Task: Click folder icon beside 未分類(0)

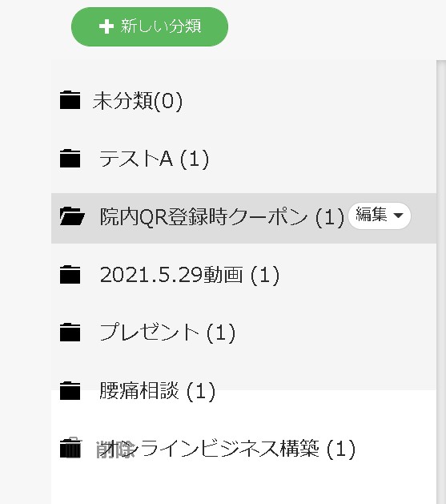Action: coord(70,100)
